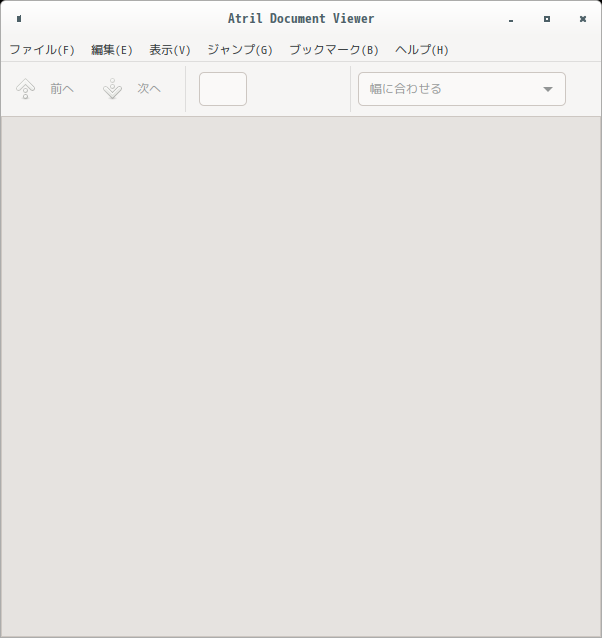
Task: Open the ジャンプ(G) menu
Action: click(x=240, y=50)
